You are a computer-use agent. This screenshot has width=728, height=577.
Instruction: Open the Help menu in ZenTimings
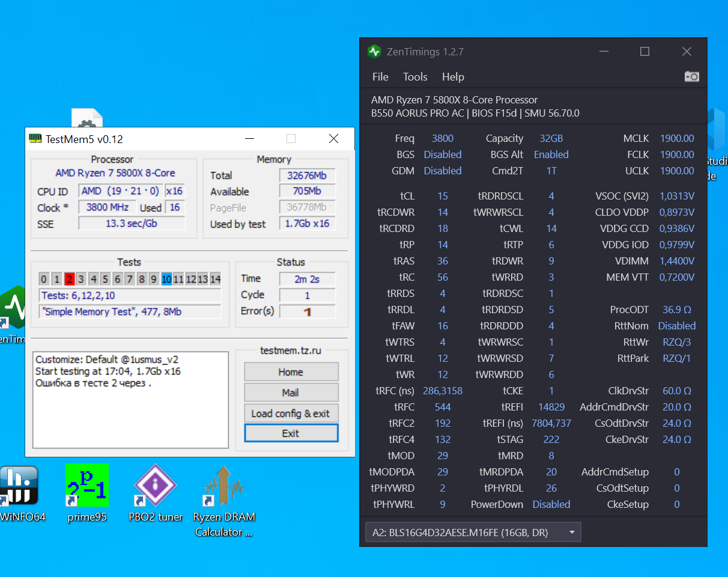[x=453, y=77]
